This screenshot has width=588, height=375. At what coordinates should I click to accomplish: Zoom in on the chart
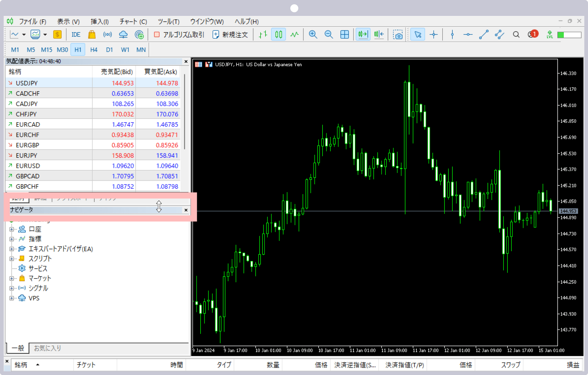coord(313,35)
